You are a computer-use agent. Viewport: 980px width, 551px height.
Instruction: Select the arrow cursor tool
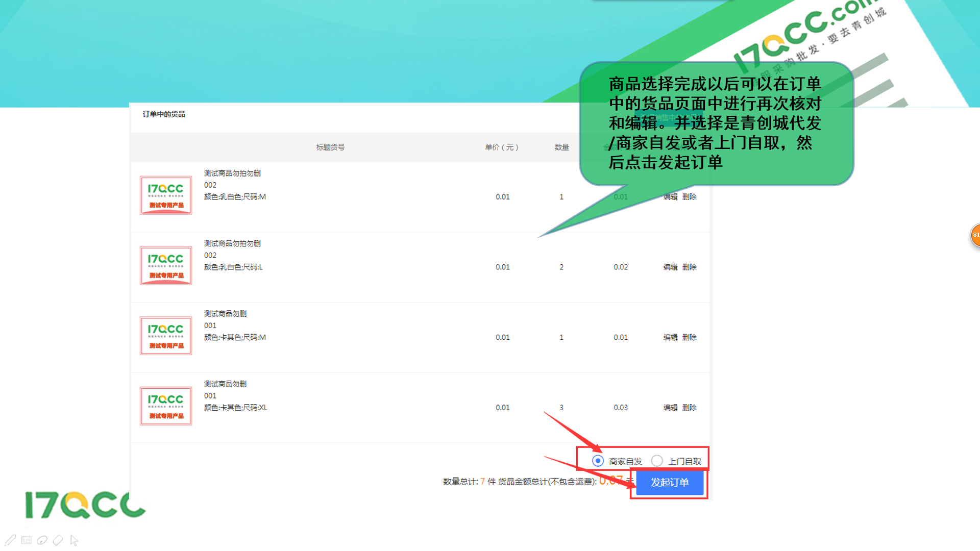(74, 540)
